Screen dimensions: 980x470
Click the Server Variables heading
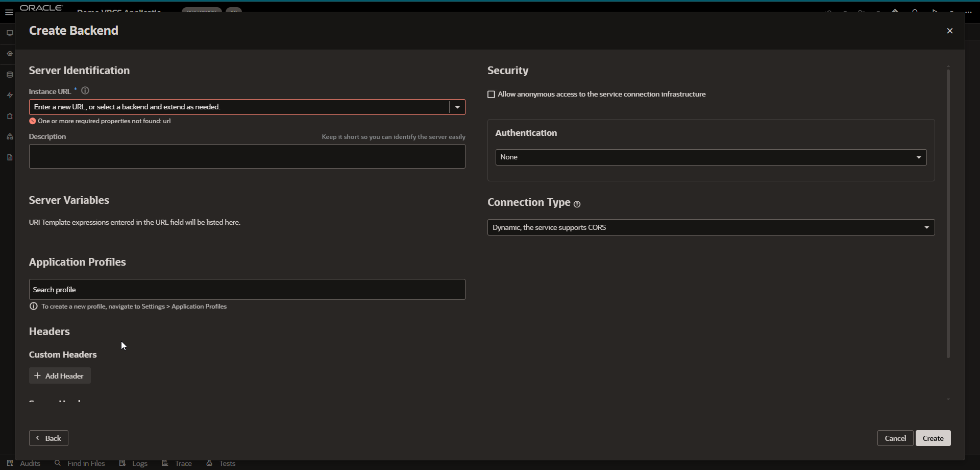pos(69,200)
